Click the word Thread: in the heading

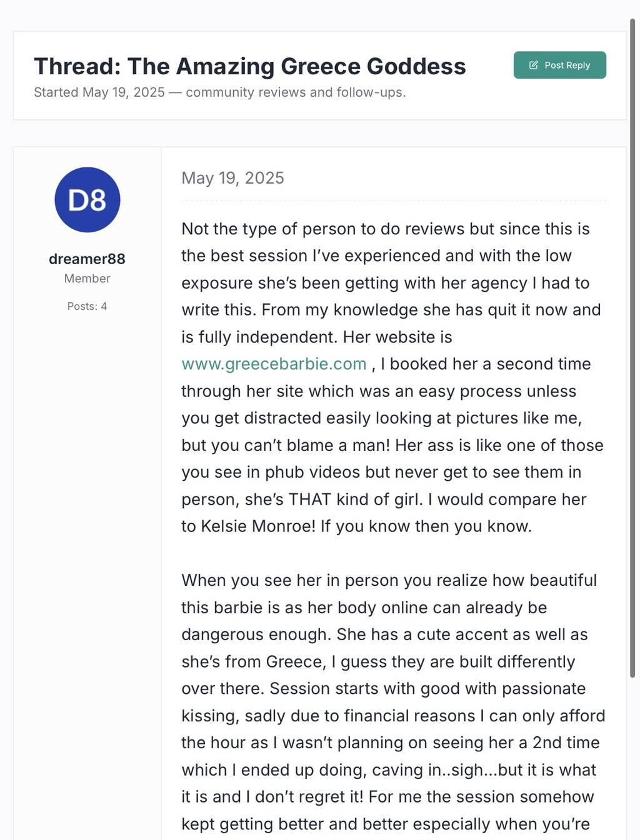77,66
